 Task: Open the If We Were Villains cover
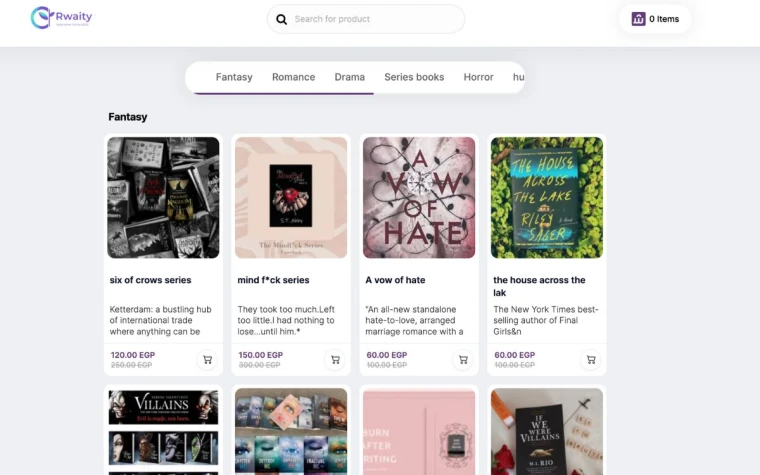pos(547,431)
